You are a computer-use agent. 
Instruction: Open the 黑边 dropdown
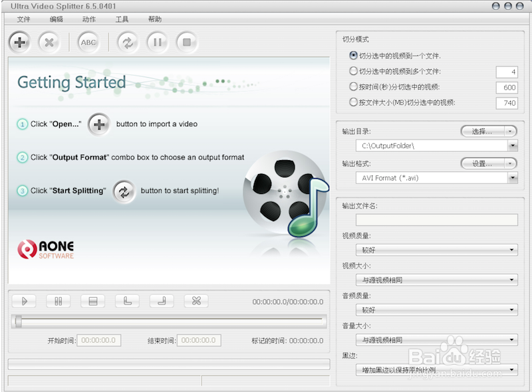click(x=437, y=369)
